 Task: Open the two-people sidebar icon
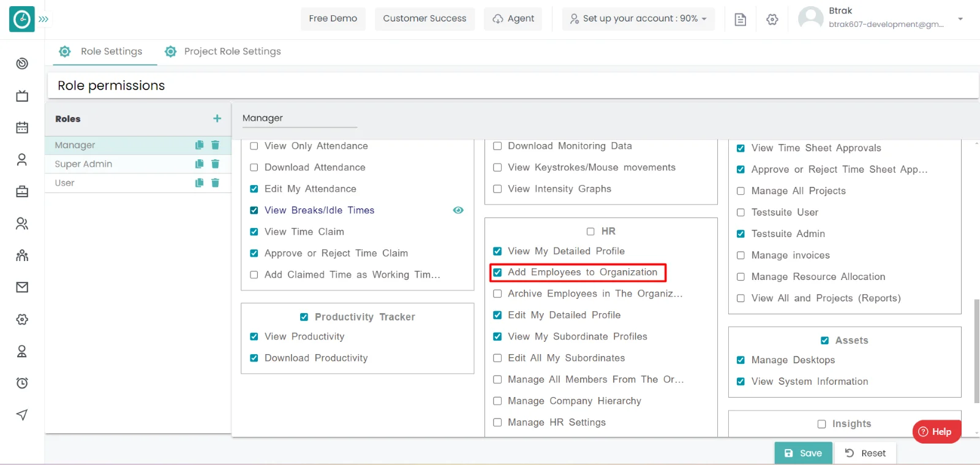(22, 224)
